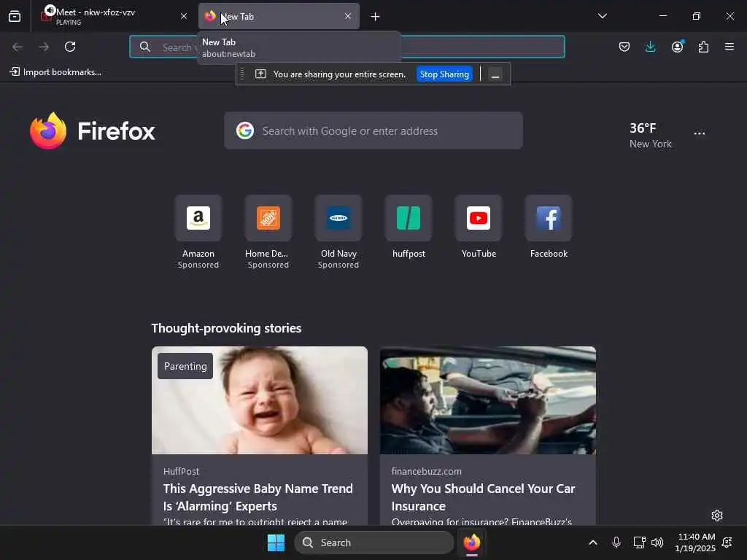Reload the current page
747x560 pixels.
point(70,47)
